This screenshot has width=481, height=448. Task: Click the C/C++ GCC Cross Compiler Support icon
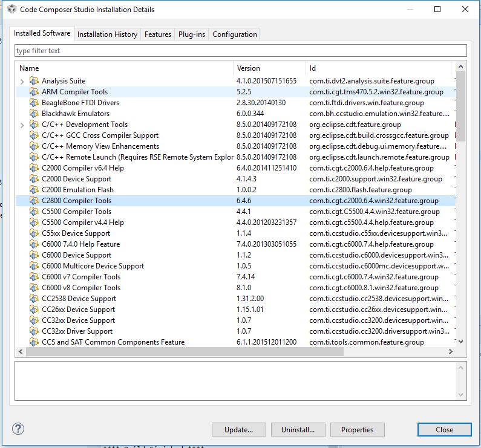pyautogui.click(x=34, y=135)
